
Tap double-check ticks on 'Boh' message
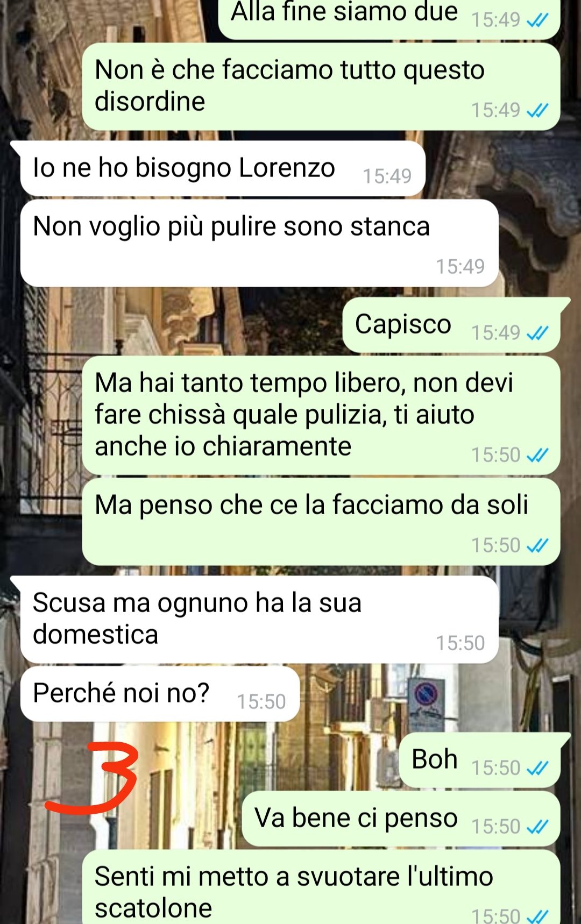tap(537, 768)
